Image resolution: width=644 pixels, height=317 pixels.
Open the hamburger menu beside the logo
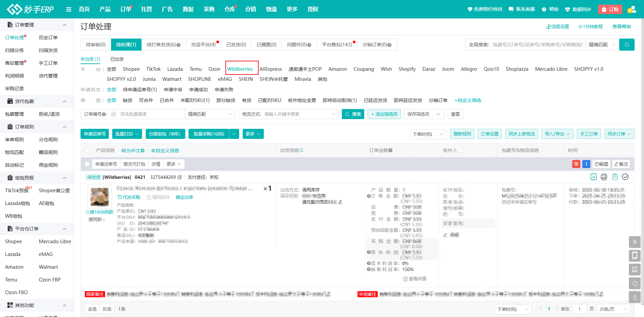point(69,9)
